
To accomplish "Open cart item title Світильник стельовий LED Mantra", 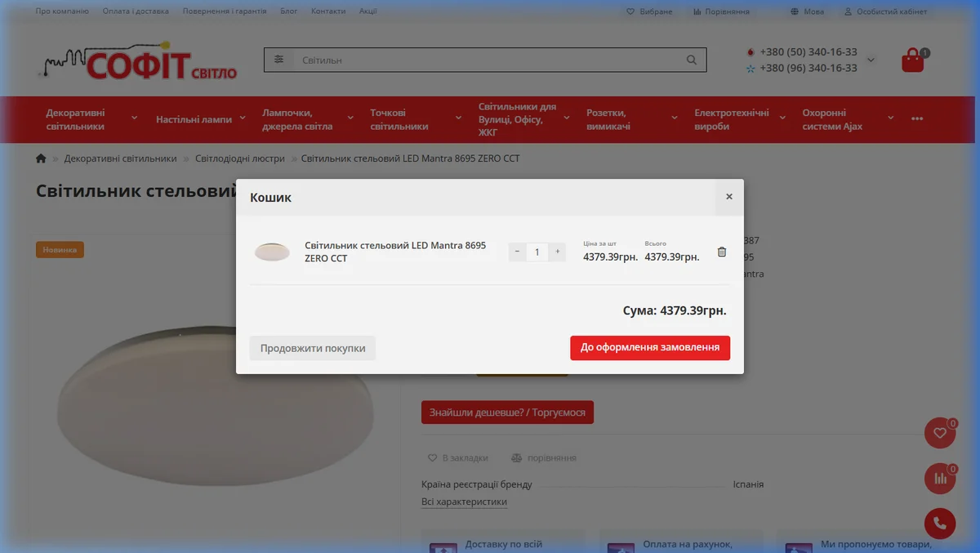I will coord(395,252).
